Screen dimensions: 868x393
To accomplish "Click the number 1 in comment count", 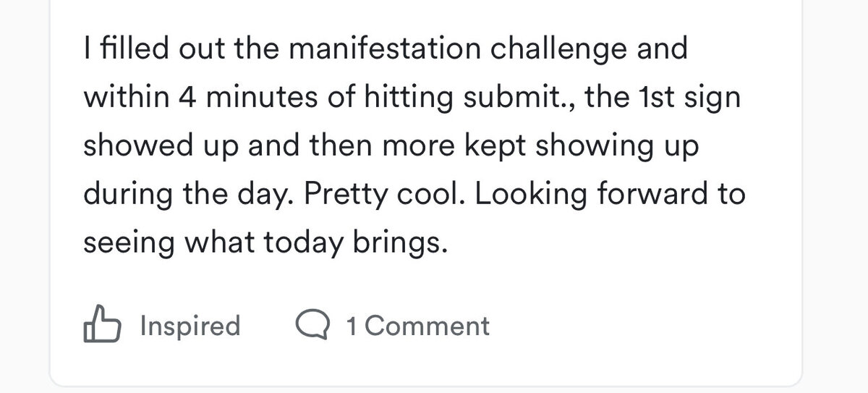I will (x=351, y=326).
